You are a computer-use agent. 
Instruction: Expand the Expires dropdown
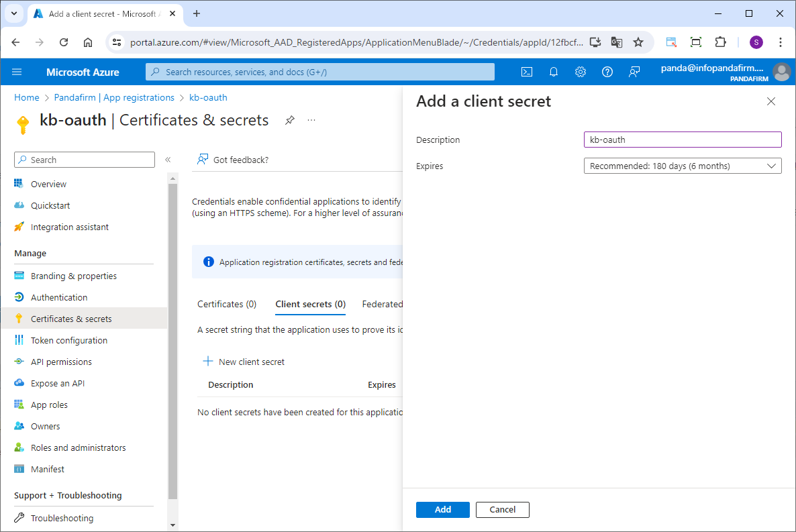click(683, 166)
